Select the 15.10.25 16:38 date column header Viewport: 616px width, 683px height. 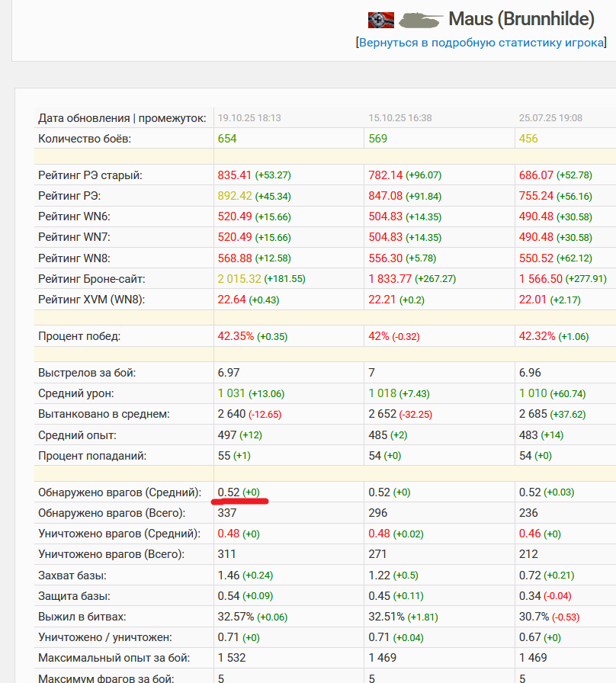(400, 118)
